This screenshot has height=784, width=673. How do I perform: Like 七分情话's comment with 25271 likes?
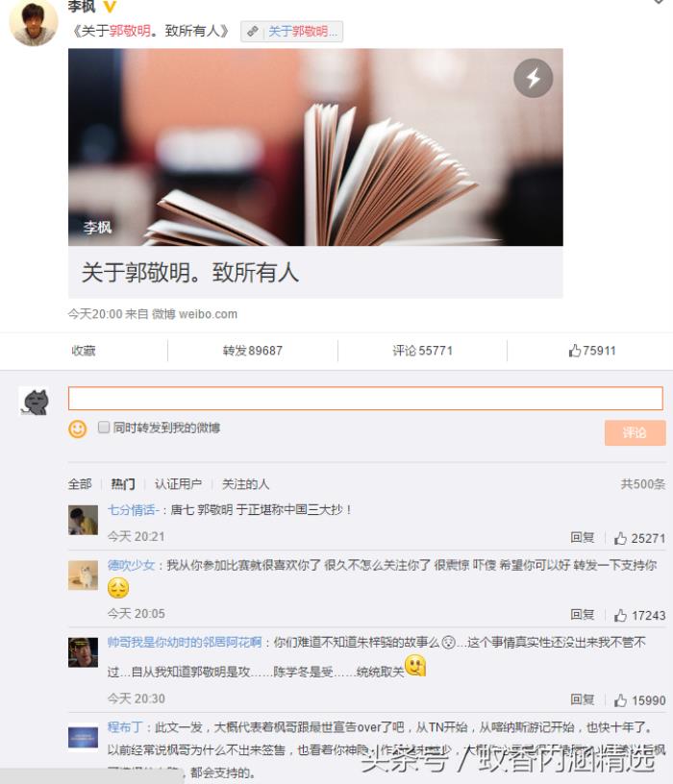640,538
